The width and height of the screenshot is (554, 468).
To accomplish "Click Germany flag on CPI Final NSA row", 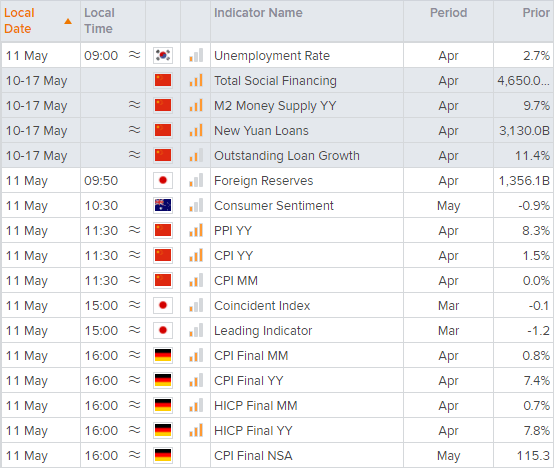I will [163, 455].
